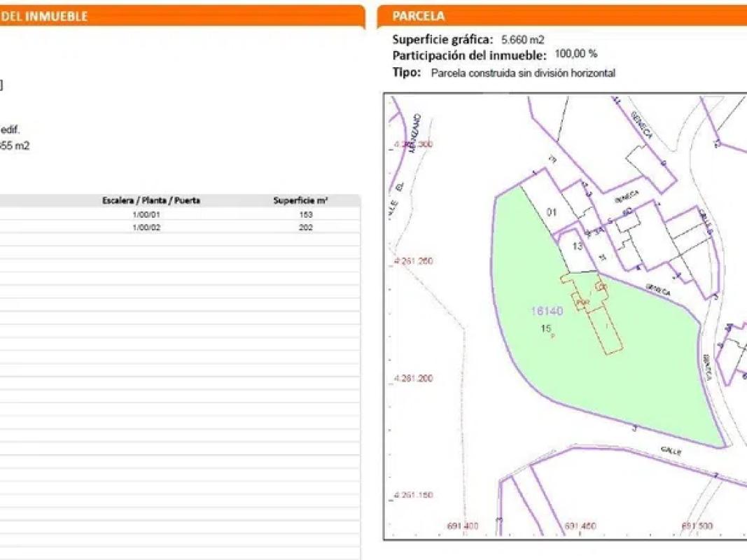747x560 pixels.
Task: Click the 691.450 coordinate label on the map
Action: point(580,526)
